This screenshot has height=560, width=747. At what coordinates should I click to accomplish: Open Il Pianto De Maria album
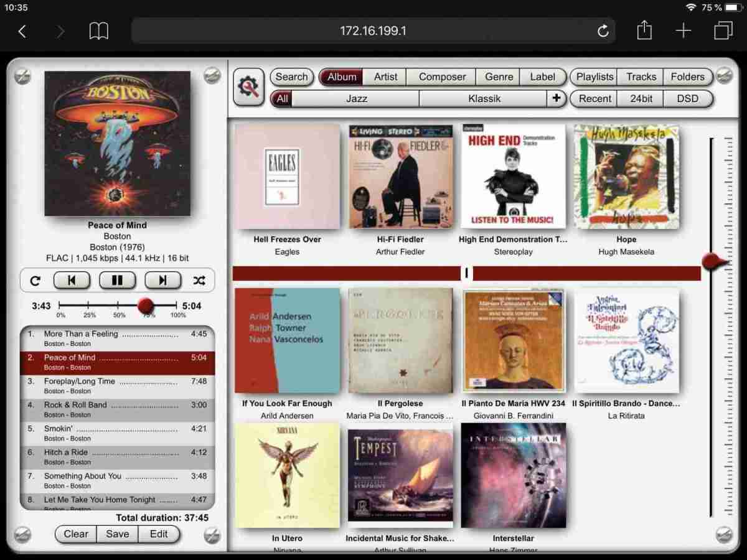[x=514, y=341]
